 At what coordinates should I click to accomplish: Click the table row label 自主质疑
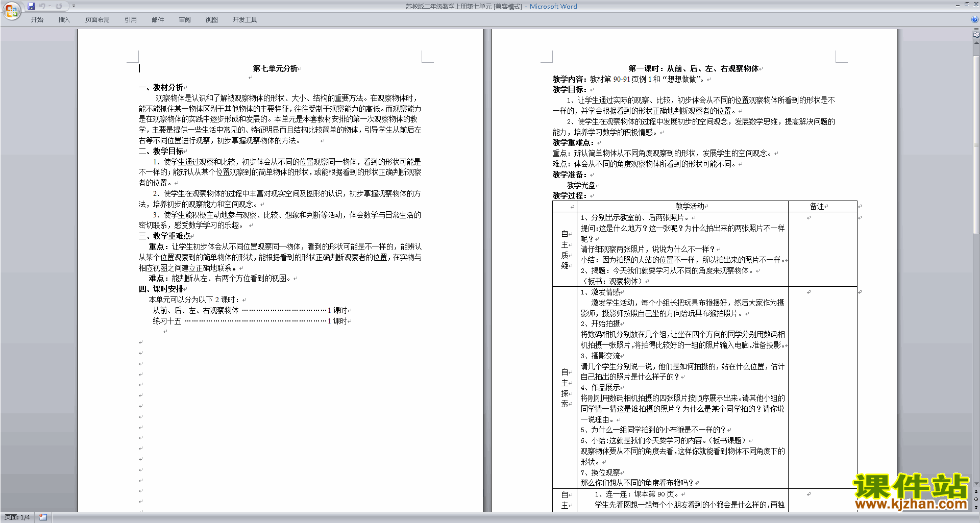(564, 250)
